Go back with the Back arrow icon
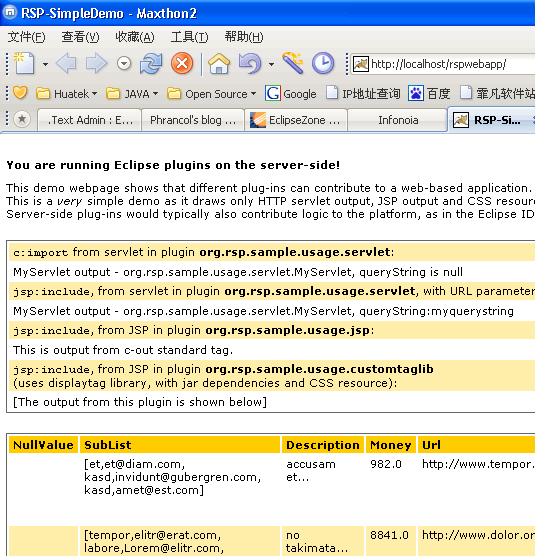 coord(66,64)
